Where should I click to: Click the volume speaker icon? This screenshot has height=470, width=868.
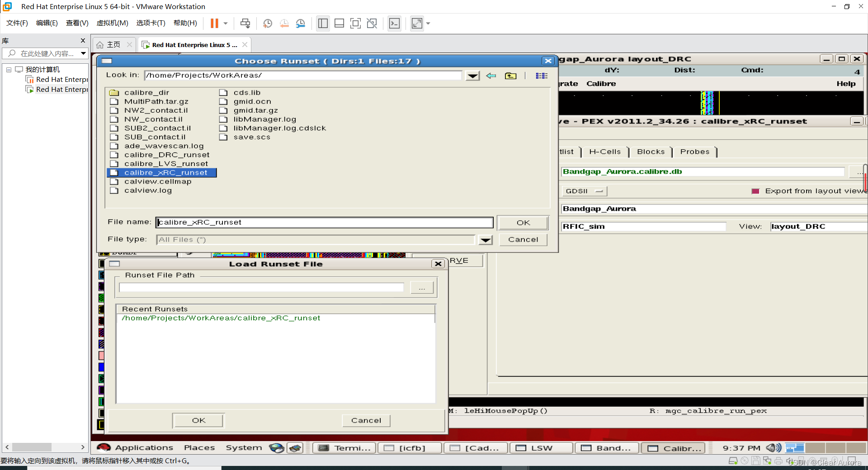[x=774, y=448]
